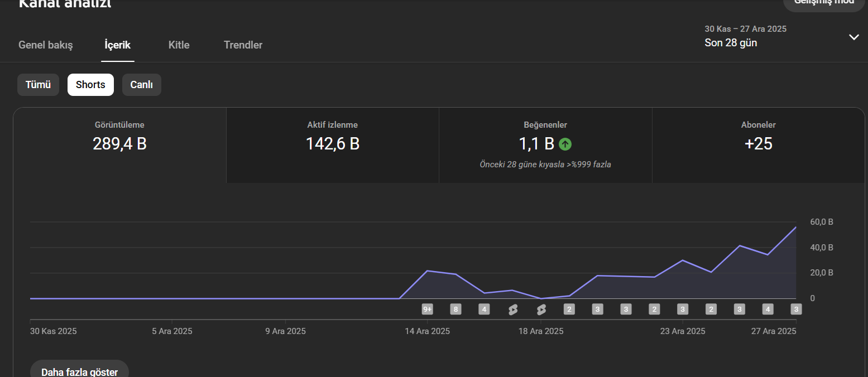Open the date range dropdown chevron
This screenshot has height=377, width=868.
pyautogui.click(x=853, y=37)
